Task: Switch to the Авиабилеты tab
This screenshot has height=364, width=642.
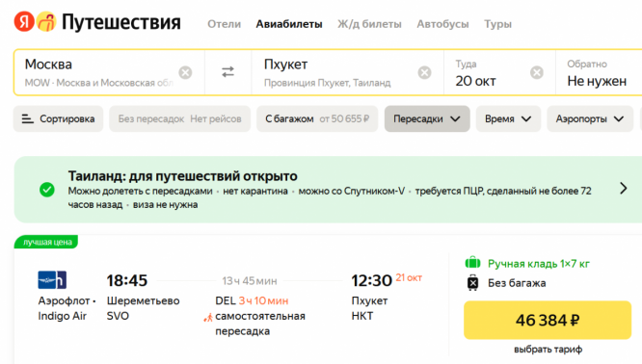Action: coord(289,24)
